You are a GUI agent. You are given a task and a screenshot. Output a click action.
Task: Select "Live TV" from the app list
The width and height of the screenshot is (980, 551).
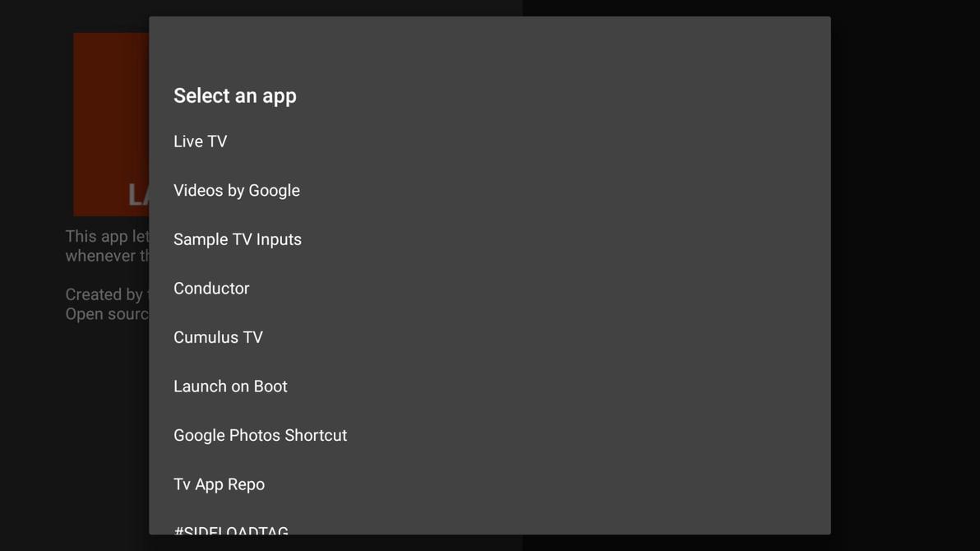coord(200,141)
